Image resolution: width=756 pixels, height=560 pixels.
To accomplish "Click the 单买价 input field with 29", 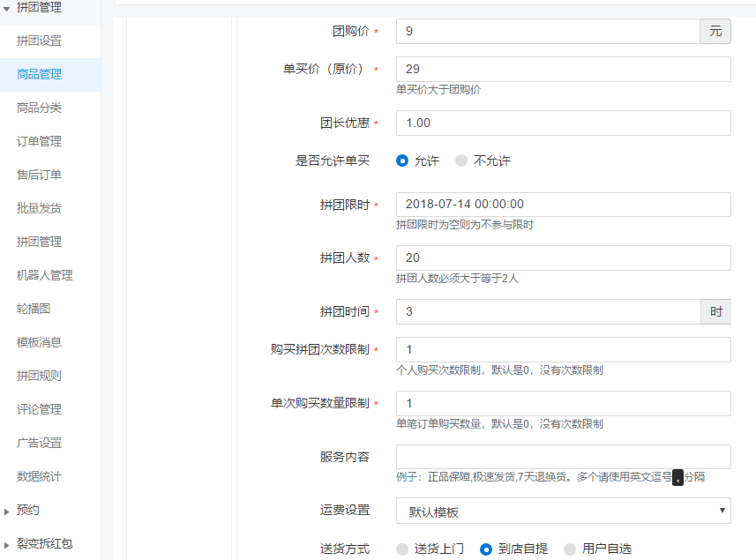I will coord(563,69).
